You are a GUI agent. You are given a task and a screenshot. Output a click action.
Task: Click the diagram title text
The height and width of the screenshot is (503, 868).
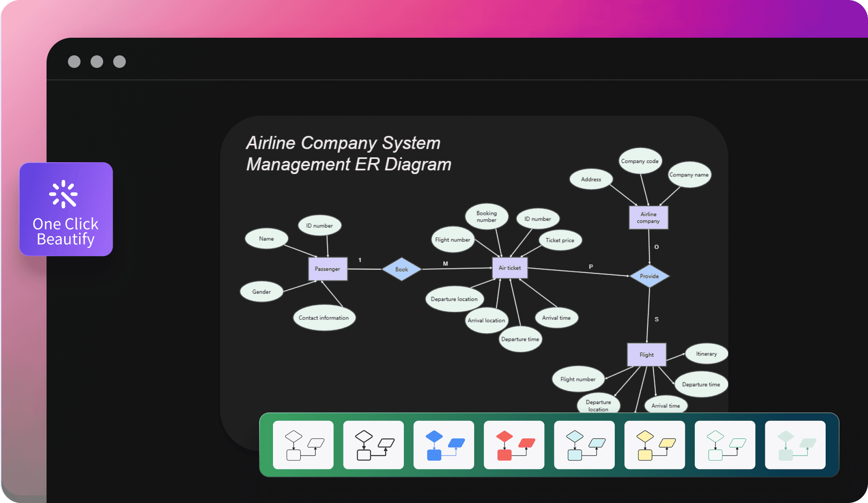click(349, 153)
